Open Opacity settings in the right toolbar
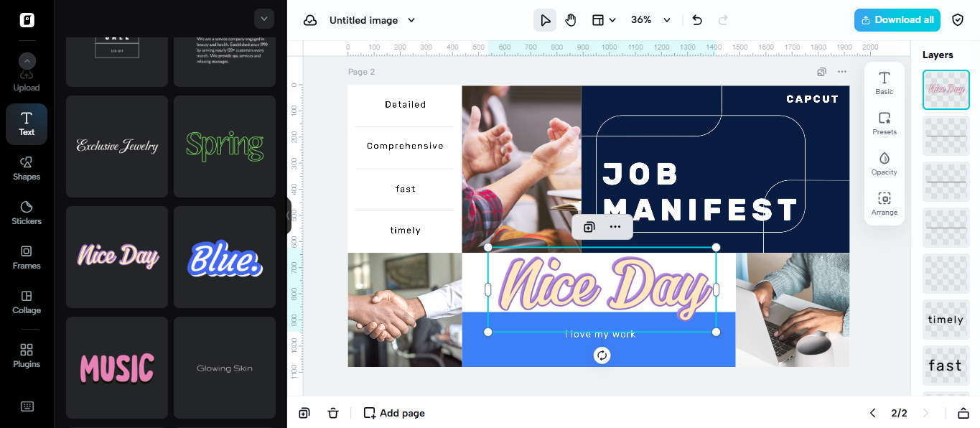 [885, 164]
